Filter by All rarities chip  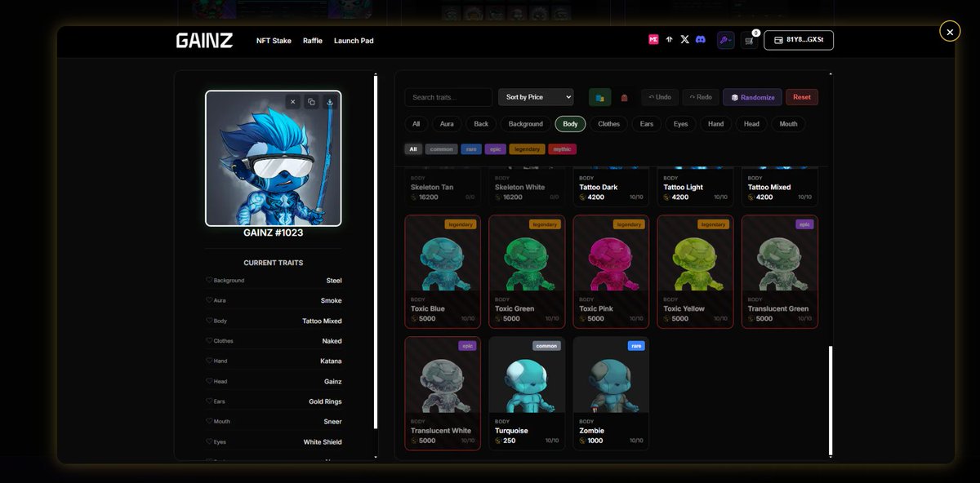413,149
